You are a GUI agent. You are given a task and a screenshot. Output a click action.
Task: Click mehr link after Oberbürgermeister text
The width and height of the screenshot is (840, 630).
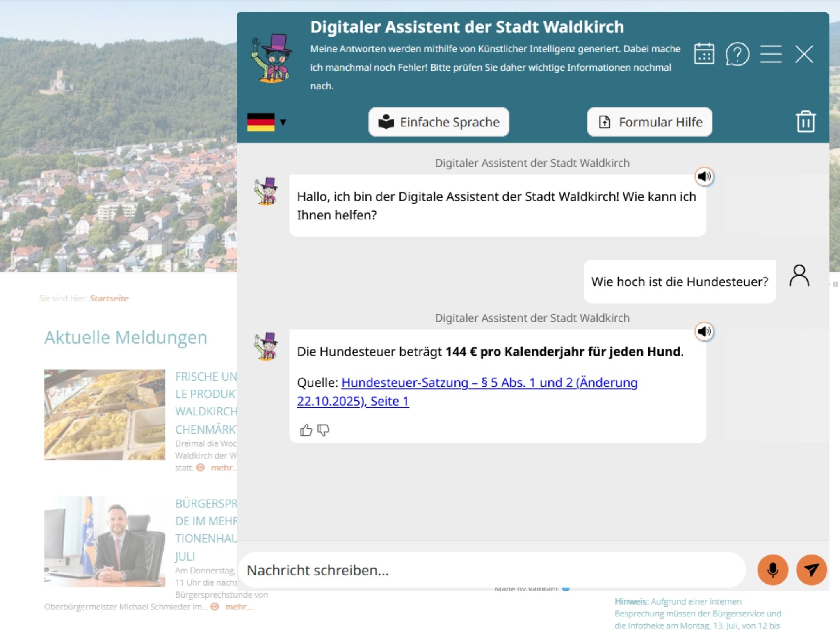(239, 607)
